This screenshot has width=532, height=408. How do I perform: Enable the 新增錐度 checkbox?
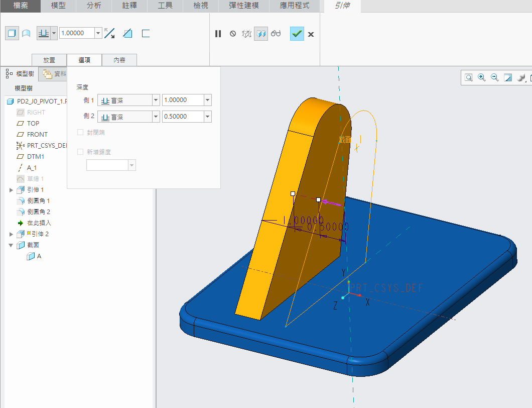tap(80, 152)
